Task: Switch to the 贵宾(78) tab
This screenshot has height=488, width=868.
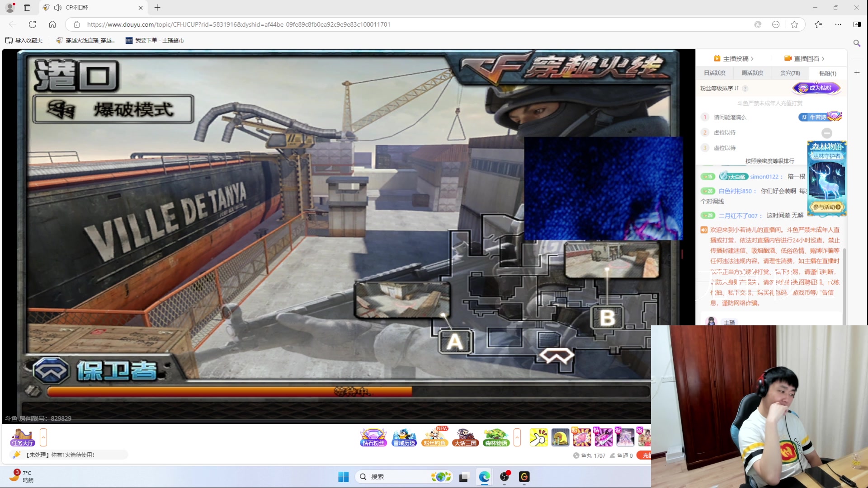Action: coord(790,73)
